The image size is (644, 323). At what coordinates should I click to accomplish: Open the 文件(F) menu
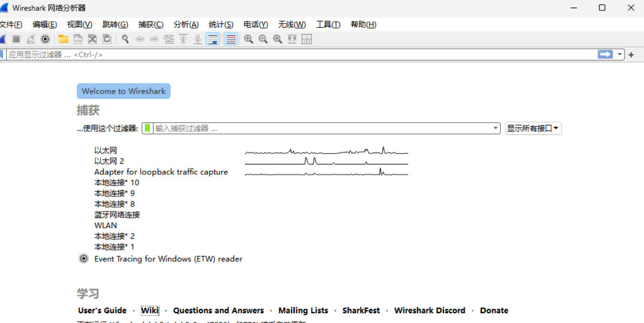click(11, 25)
